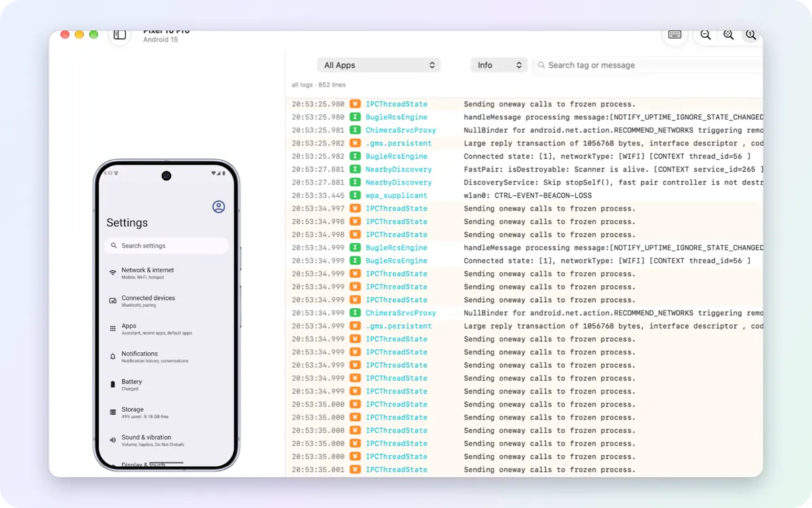The height and width of the screenshot is (508, 812).
Task: Open the All Apps filter dropdown
Action: [x=379, y=65]
